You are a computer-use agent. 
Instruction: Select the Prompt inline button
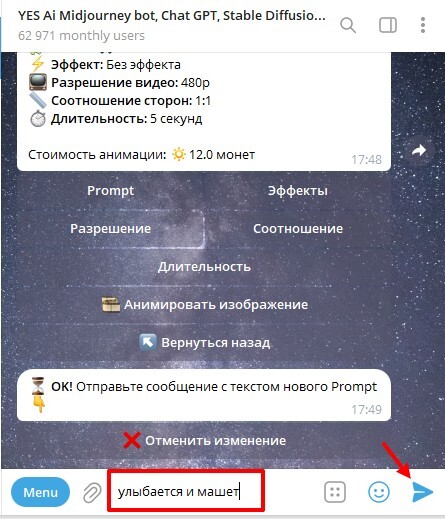110,191
